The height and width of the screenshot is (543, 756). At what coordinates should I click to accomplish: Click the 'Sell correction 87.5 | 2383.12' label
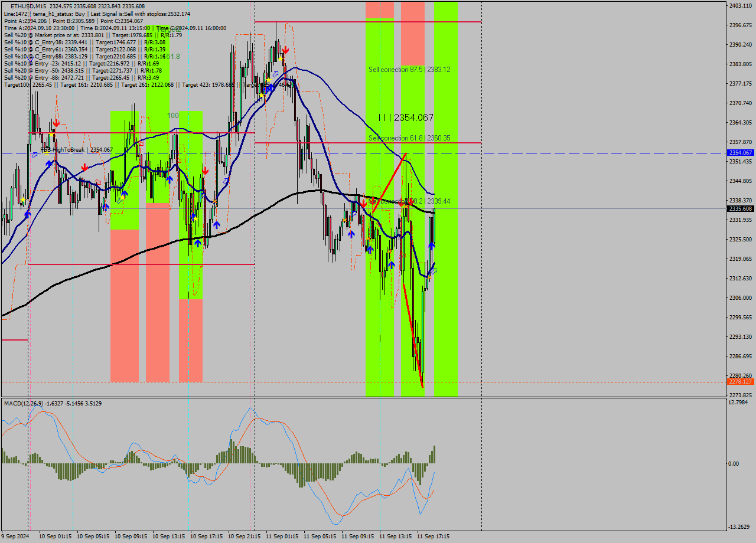[x=409, y=69]
